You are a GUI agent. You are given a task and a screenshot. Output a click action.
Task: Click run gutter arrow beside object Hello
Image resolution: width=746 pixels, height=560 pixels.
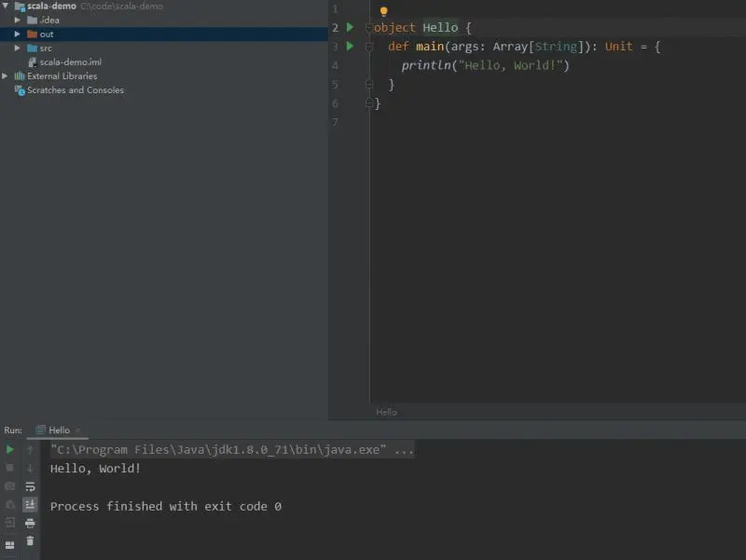(351, 27)
